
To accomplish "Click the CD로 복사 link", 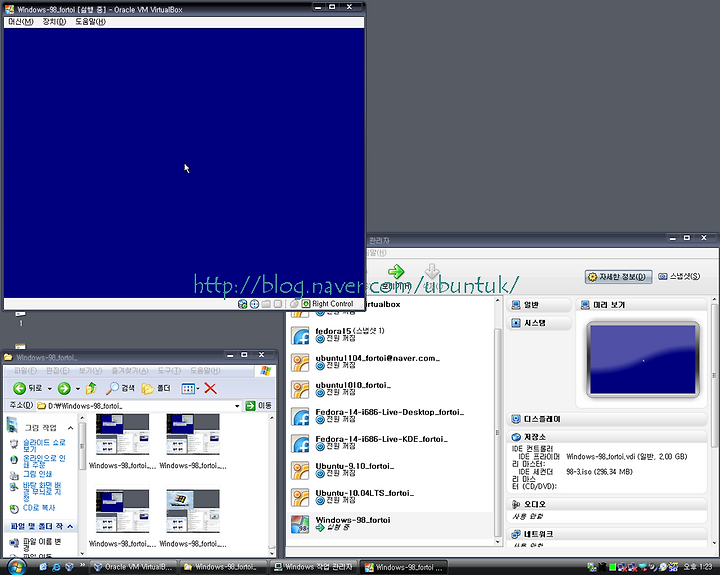I will click(x=39, y=508).
